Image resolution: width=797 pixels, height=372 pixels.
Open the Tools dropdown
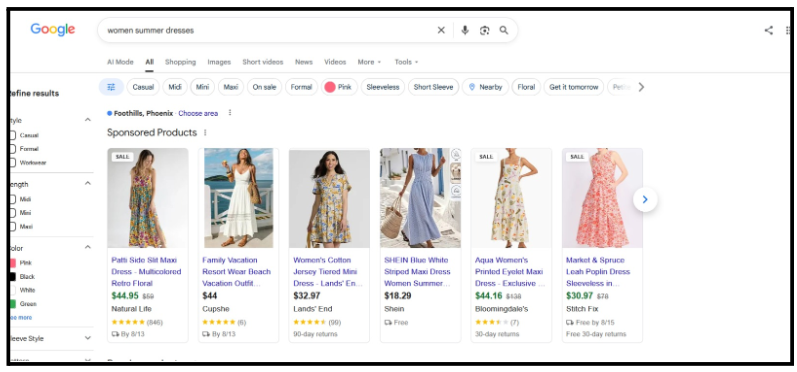click(407, 62)
